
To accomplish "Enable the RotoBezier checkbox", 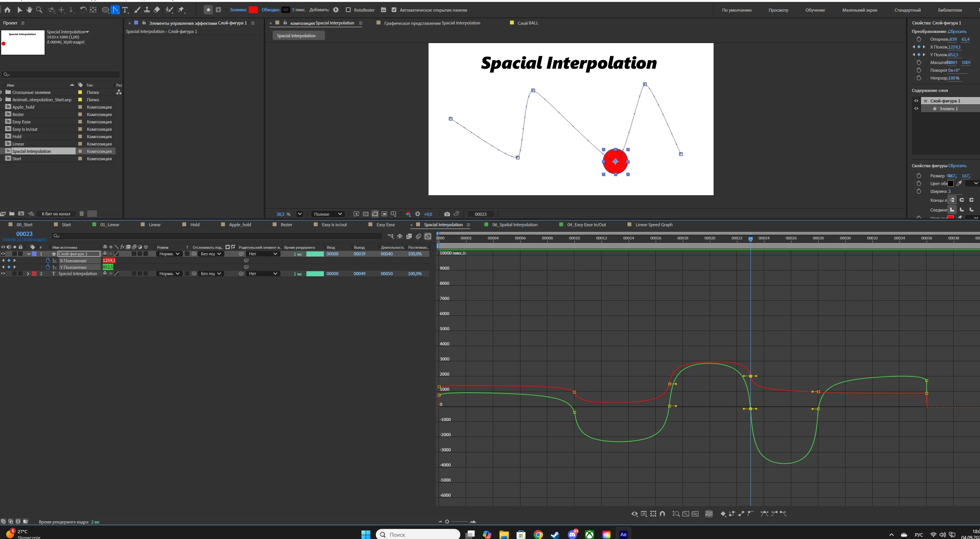I will coord(348,10).
